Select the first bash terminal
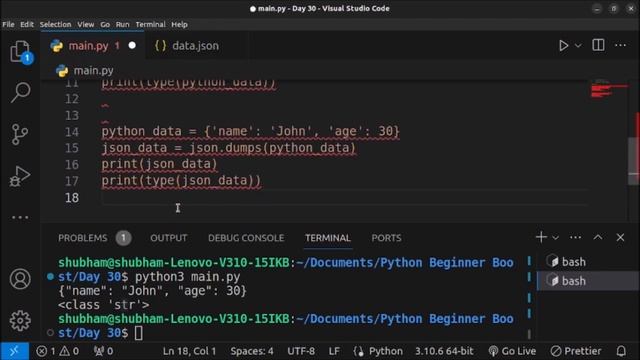Viewport: 640px width, 360px height. tap(586, 262)
